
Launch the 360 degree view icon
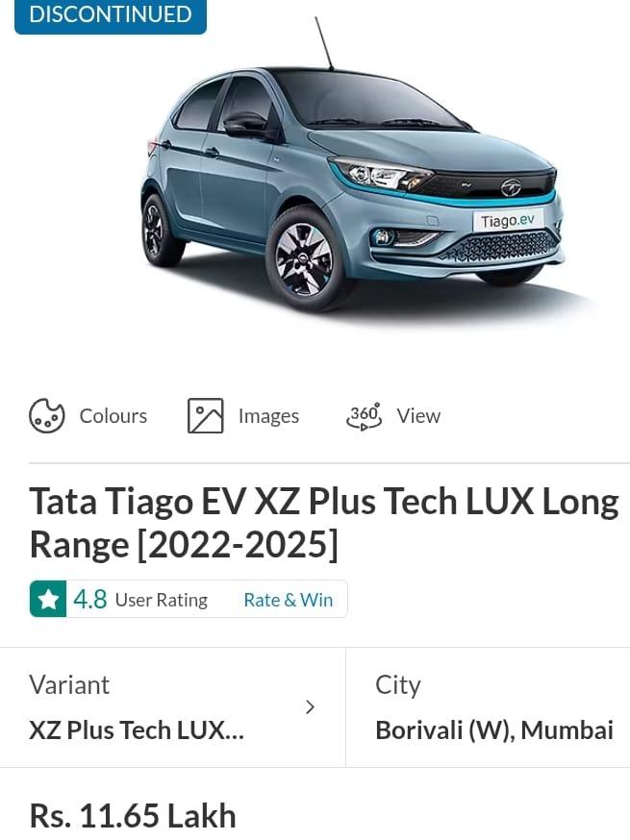point(365,416)
